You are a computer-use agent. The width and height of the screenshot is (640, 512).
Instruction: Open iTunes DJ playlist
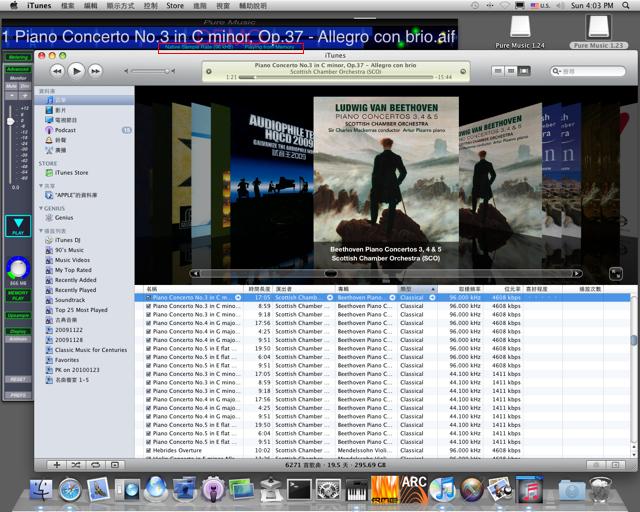coord(67,240)
